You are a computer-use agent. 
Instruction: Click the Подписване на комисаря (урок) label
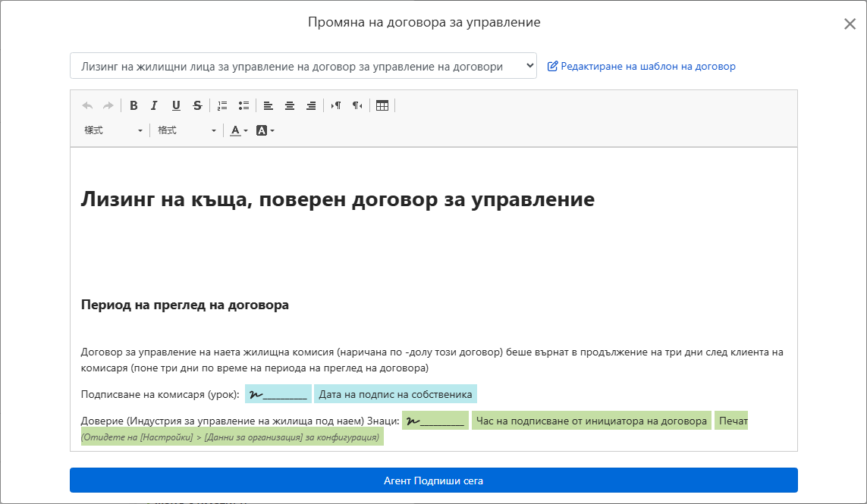click(160, 394)
